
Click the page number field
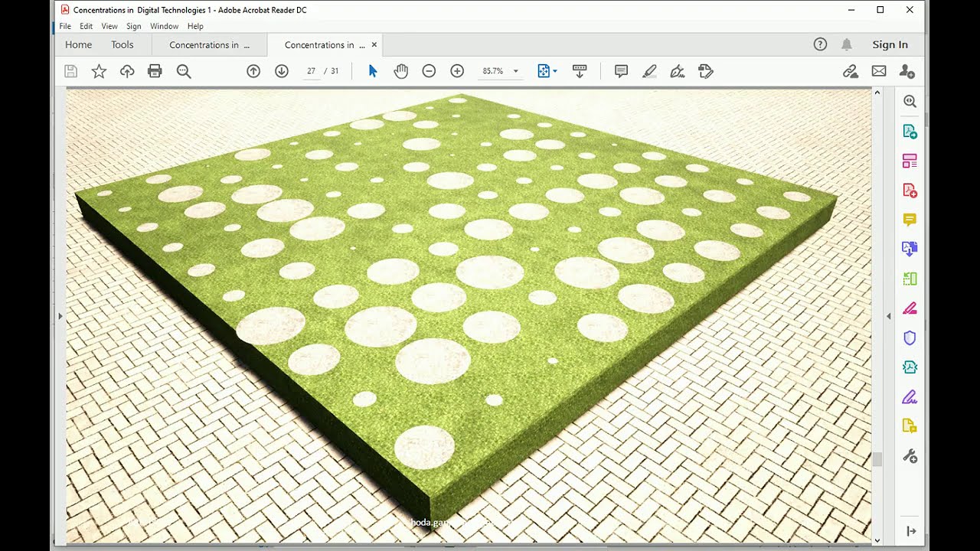(311, 71)
